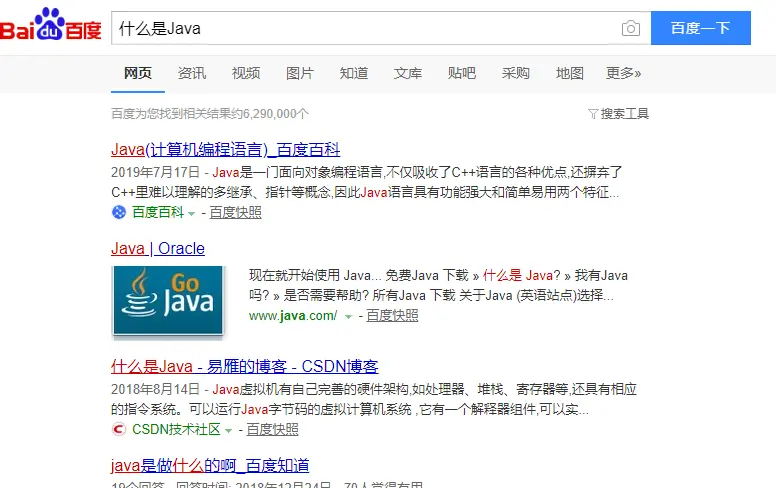Click the www.java.com/ URL
Viewport: 776px width, 488px height.
pos(293,315)
